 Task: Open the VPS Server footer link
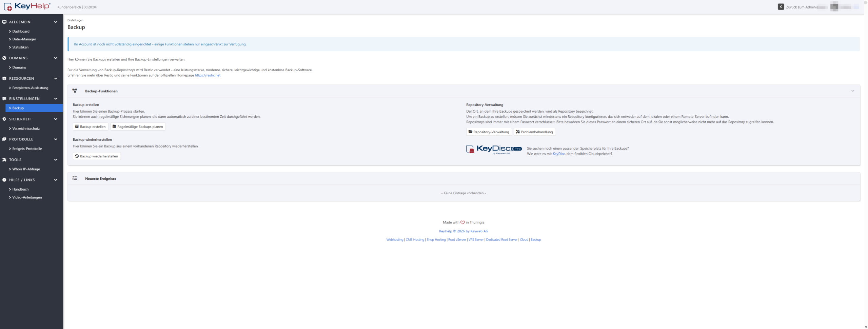476,239
